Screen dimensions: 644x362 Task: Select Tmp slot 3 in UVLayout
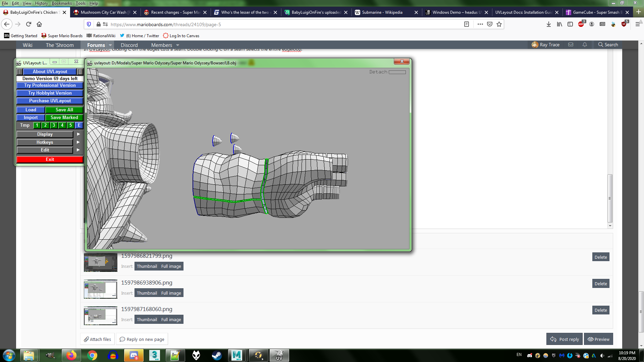pyautogui.click(x=54, y=125)
